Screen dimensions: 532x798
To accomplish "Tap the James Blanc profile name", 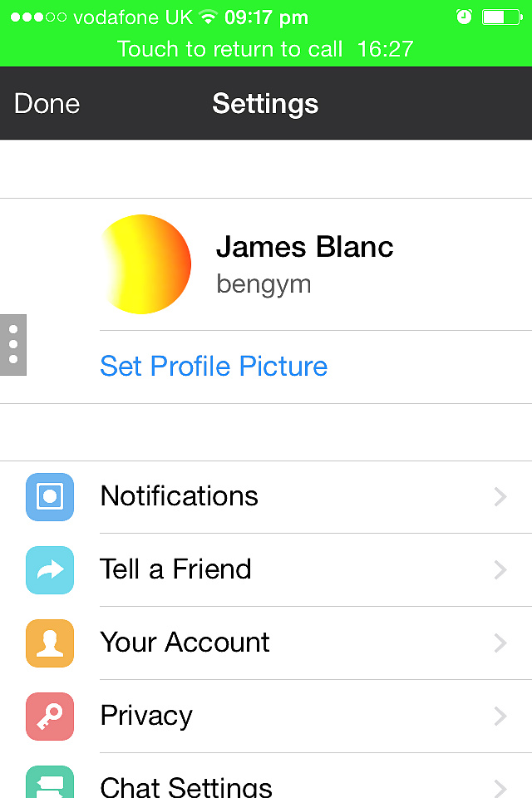I will pyautogui.click(x=304, y=247).
